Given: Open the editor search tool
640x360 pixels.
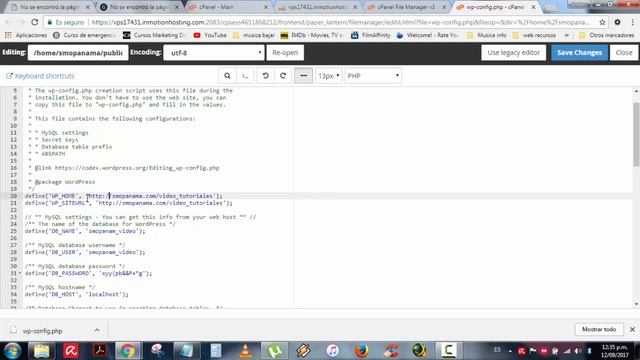Looking at the screenshot, I should point(227,76).
